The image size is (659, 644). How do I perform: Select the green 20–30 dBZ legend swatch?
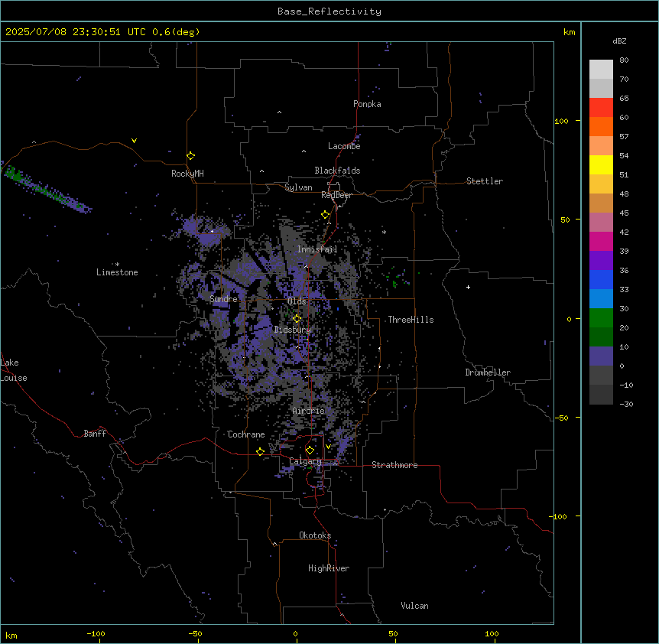601,318
